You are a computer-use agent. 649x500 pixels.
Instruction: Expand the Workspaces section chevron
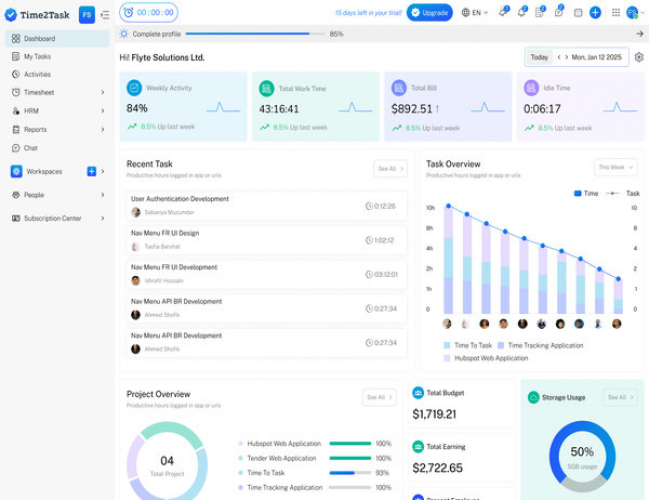tap(103, 171)
